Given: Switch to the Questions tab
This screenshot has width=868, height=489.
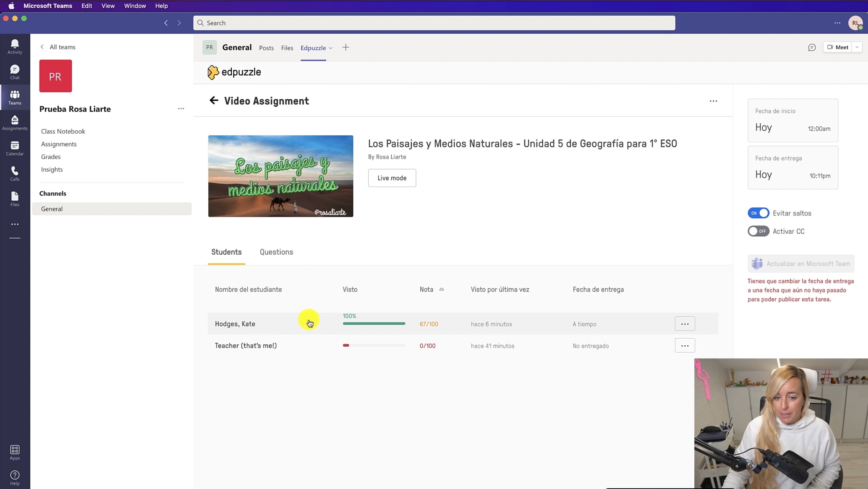Looking at the screenshot, I should 276,252.
